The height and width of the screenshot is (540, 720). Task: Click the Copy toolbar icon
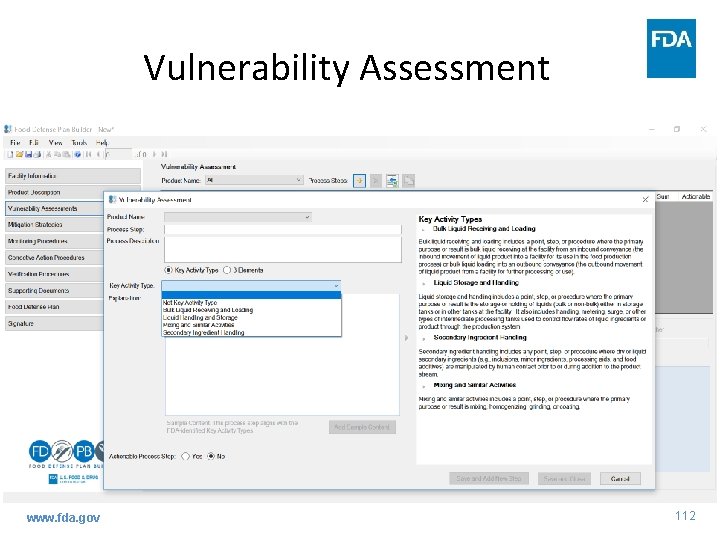58,155
